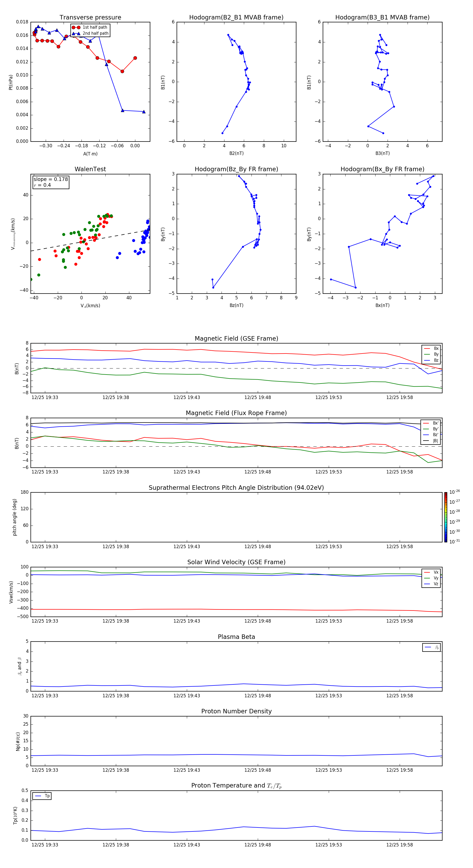Click the 'Transverse pressure' plot title
473x868 pixels.
coord(90,18)
